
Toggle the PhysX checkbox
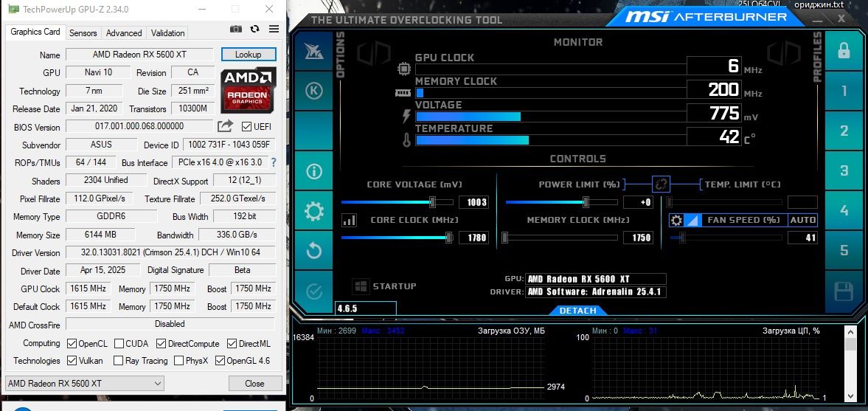(178, 361)
